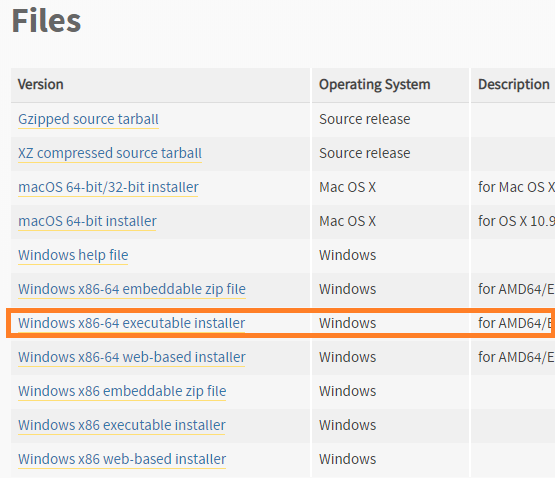Click the highlighted row's Windows cell

(348, 323)
